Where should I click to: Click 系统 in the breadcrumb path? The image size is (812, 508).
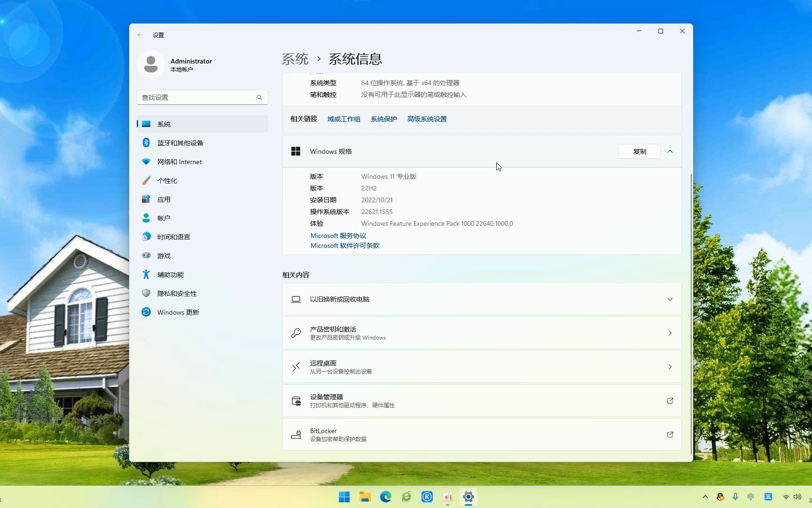(x=295, y=58)
